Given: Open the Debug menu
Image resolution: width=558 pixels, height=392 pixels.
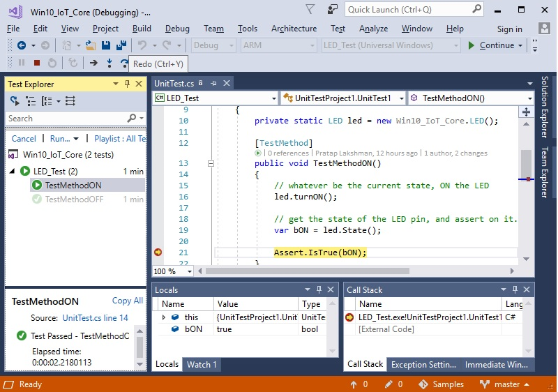Looking at the screenshot, I should point(176,29).
